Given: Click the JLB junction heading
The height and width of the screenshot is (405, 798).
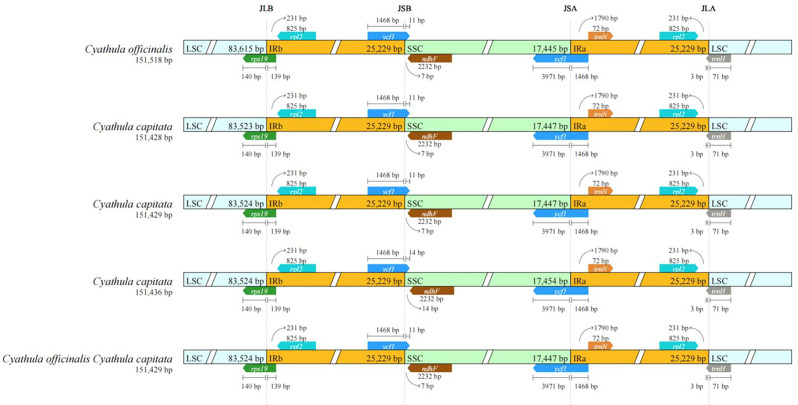Looking at the screenshot, I should click(266, 8).
